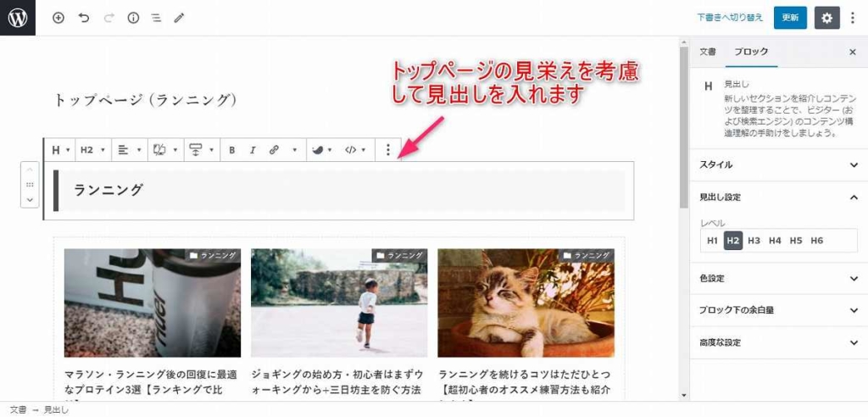Image resolution: width=868 pixels, height=417 pixels.
Task: Toggle the settings sidebar gear button
Action: (x=827, y=18)
